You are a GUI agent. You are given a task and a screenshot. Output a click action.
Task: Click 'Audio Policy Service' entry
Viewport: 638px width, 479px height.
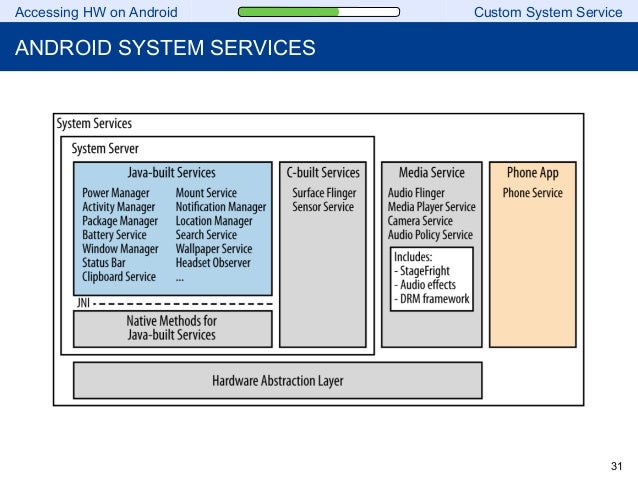pos(430,235)
